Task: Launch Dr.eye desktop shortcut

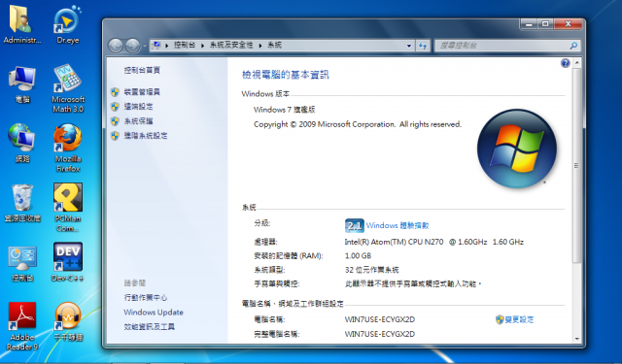Action: [67, 23]
